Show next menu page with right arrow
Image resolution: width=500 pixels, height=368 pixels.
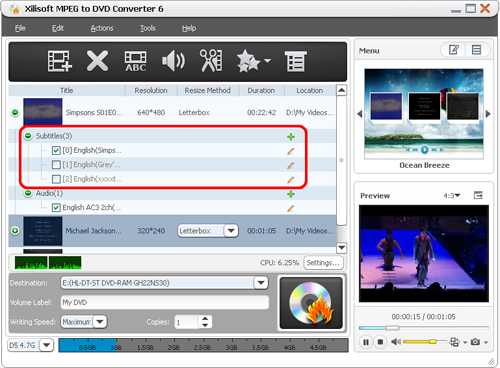point(488,114)
